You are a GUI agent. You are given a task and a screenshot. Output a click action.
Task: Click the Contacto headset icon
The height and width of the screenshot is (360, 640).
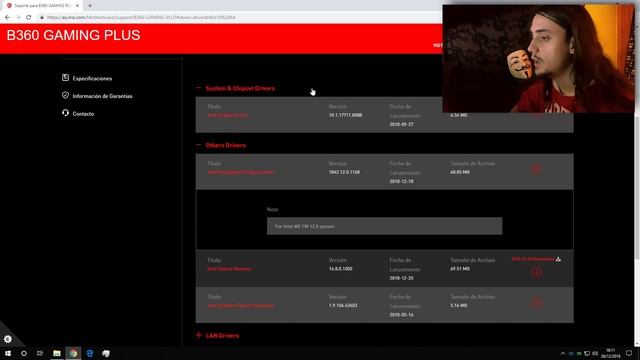tap(65, 113)
